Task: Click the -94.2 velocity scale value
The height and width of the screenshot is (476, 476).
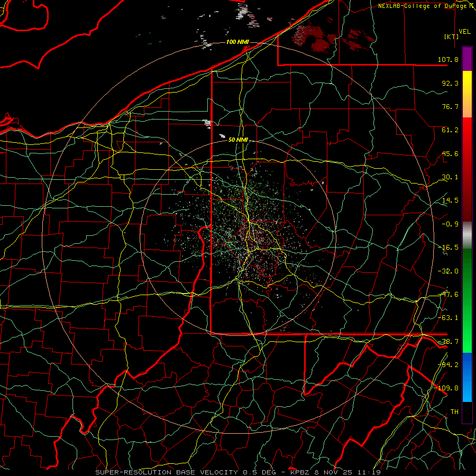Action: pyautogui.click(x=448, y=365)
